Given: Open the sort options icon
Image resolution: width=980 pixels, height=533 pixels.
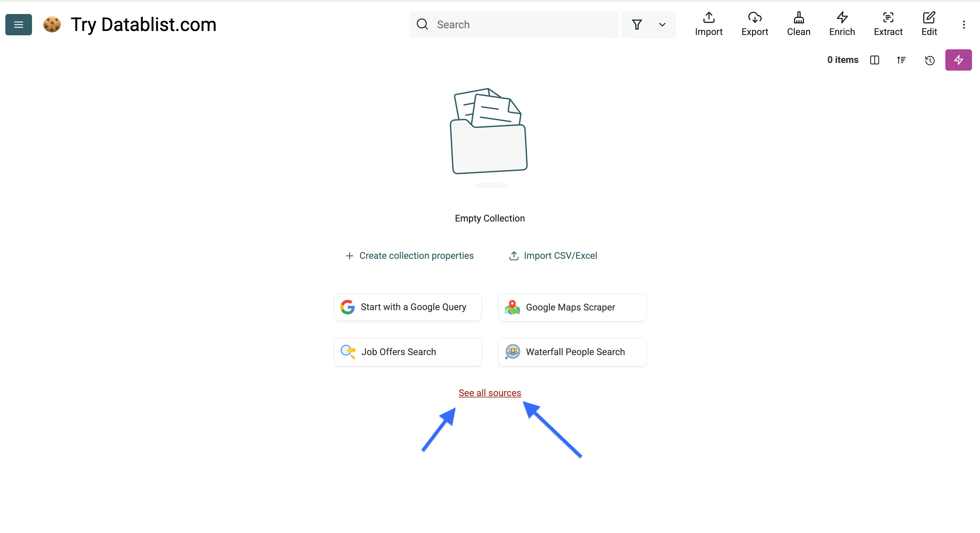Looking at the screenshot, I should tap(901, 60).
